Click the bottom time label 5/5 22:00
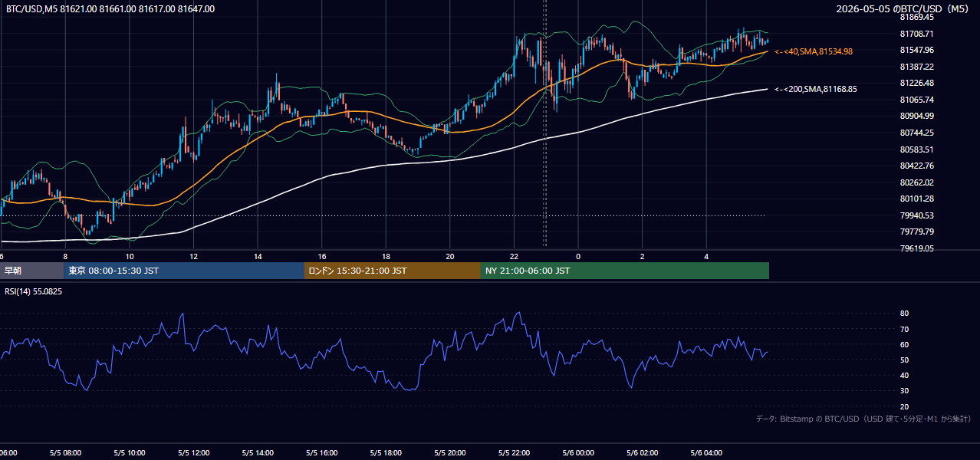Image resolution: width=980 pixels, height=460 pixels. 514,453
